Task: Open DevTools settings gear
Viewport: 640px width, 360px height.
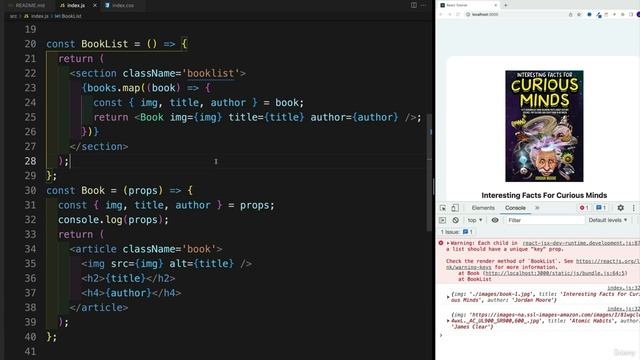Action: tap(620, 208)
